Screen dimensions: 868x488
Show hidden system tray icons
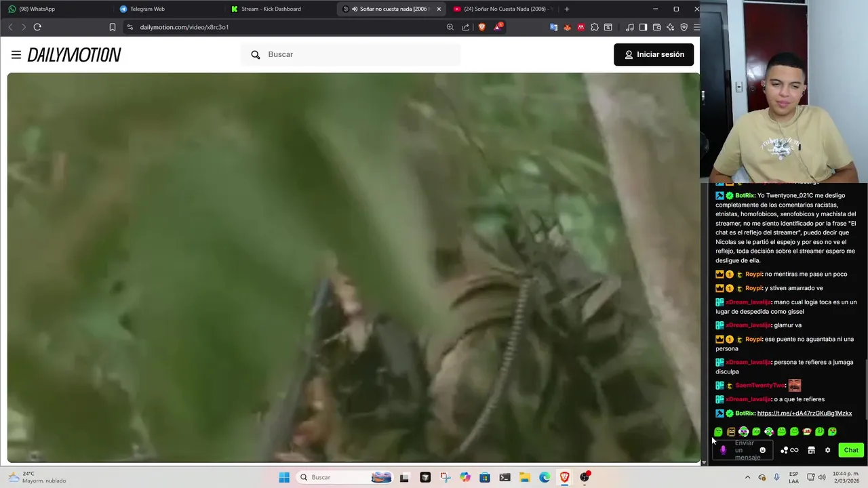pos(747,477)
